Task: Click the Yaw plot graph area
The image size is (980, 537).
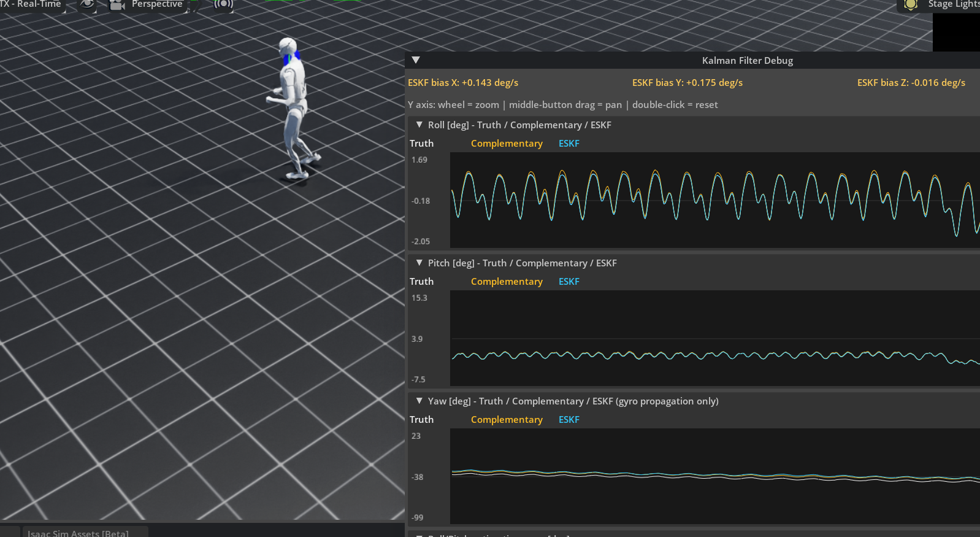Action: coord(715,476)
